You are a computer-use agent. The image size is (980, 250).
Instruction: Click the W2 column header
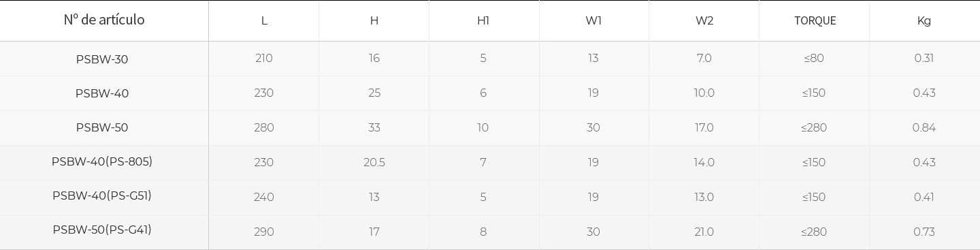(x=704, y=20)
